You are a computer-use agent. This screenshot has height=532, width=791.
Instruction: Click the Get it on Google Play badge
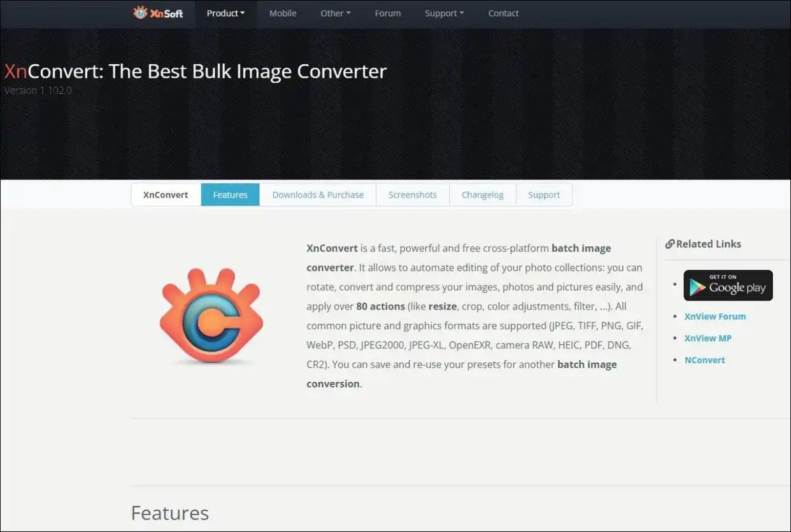(x=728, y=285)
